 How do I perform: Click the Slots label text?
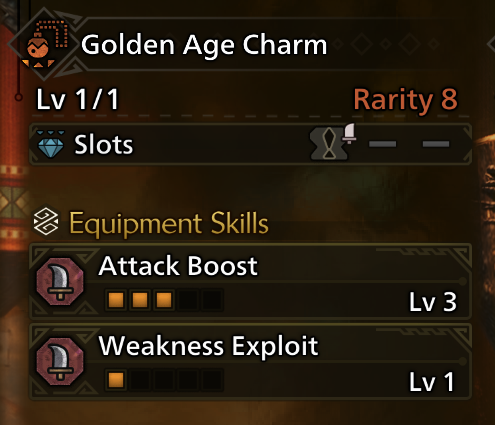tap(104, 145)
